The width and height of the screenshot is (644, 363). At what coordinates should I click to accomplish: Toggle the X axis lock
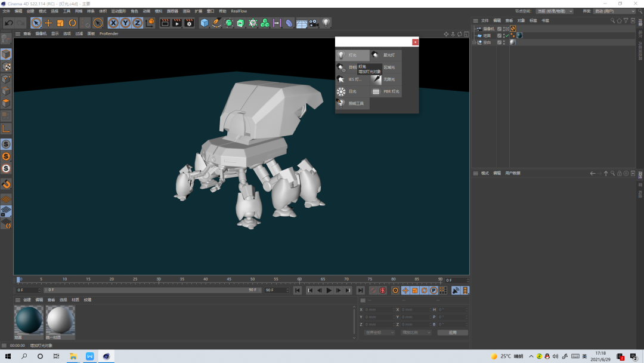coord(113,23)
